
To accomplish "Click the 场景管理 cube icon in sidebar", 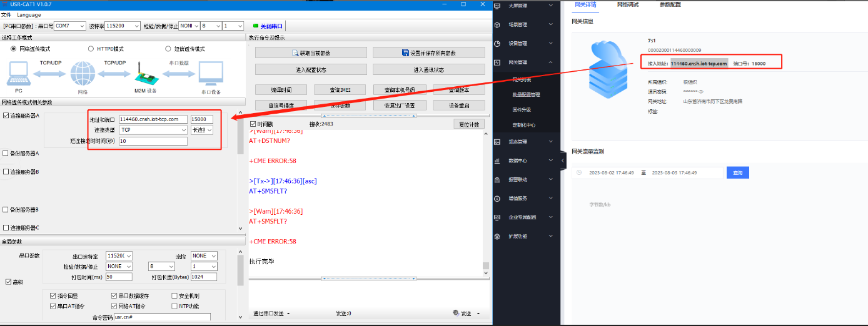I will [x=497, y=25].
